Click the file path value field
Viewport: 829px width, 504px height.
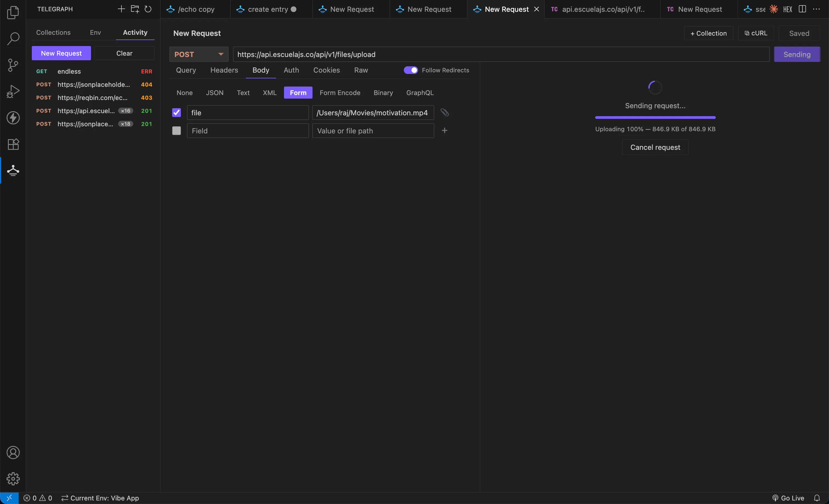373,112
